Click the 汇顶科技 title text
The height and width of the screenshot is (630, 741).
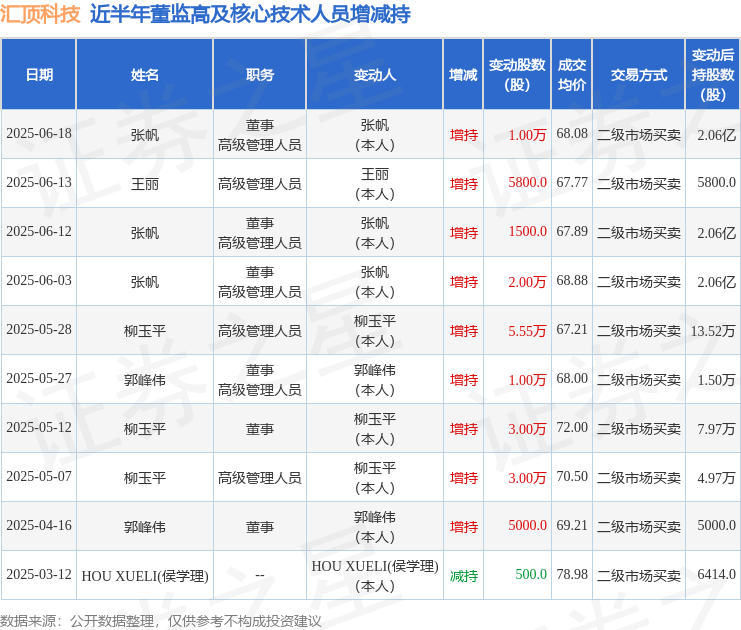[x=40, y=14]
